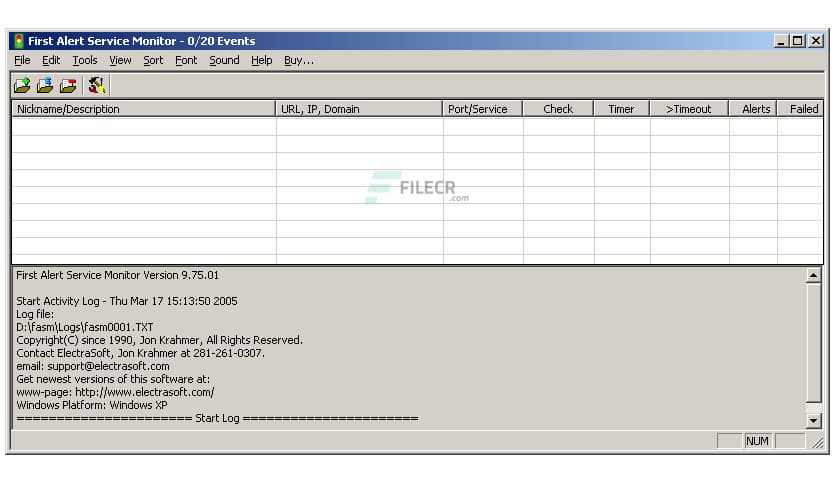The width and height of the screenshot is (836, 484).
Task: Click the 'Contact ElectraSoft' phone line
Action: pos(140,353)
